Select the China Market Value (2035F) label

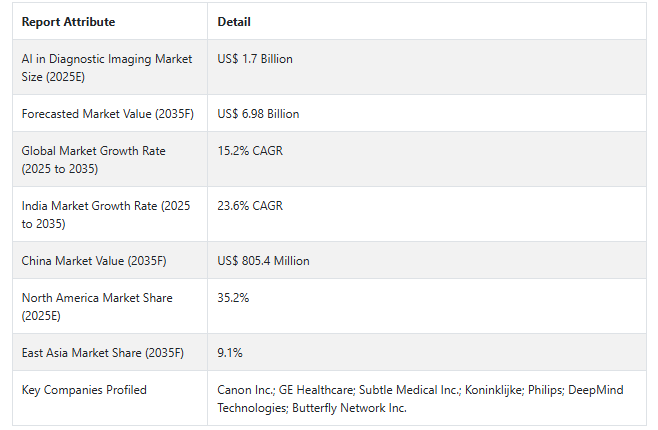pos(94,261)
